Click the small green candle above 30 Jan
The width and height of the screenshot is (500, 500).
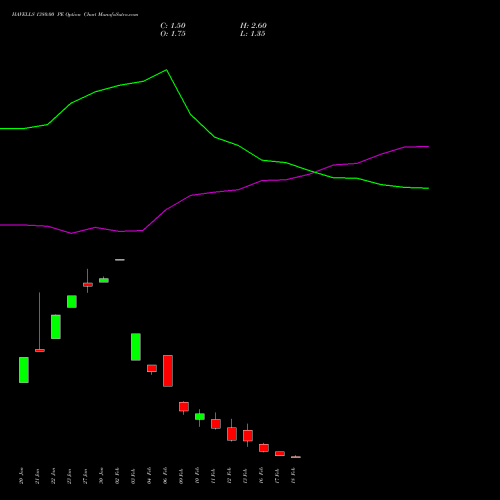click(x=104, y=280)
